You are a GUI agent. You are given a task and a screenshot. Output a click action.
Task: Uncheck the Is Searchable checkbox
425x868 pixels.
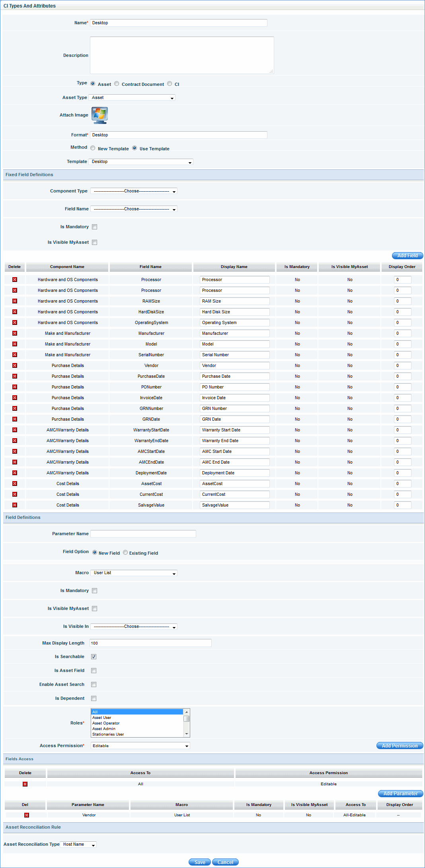pyautogui.click(x=94, y=656)
